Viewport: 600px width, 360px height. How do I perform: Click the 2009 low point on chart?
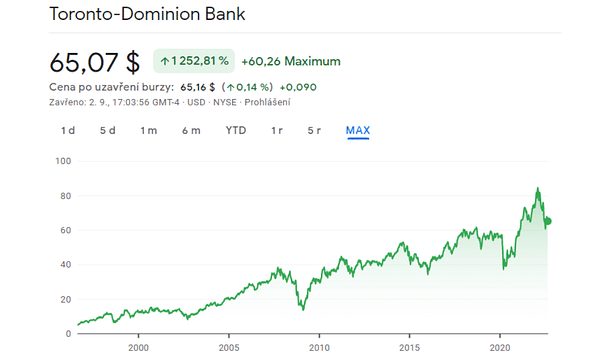(303, 310)
